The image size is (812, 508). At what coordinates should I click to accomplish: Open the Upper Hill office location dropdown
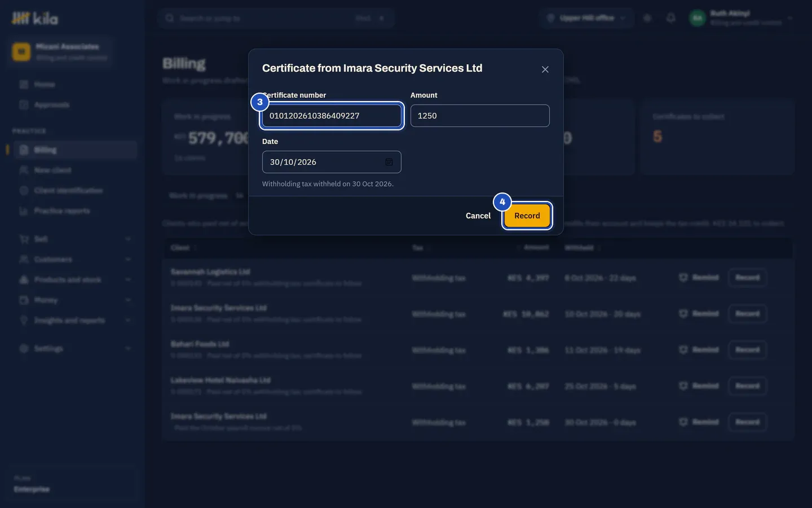point(586,18)
